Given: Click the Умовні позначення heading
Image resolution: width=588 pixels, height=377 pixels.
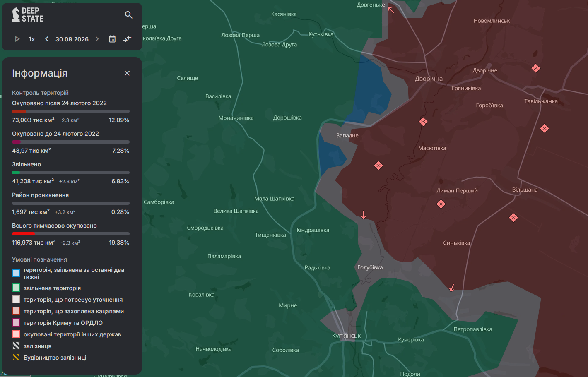Looking at the screenshot, I should tap(39, 259).
